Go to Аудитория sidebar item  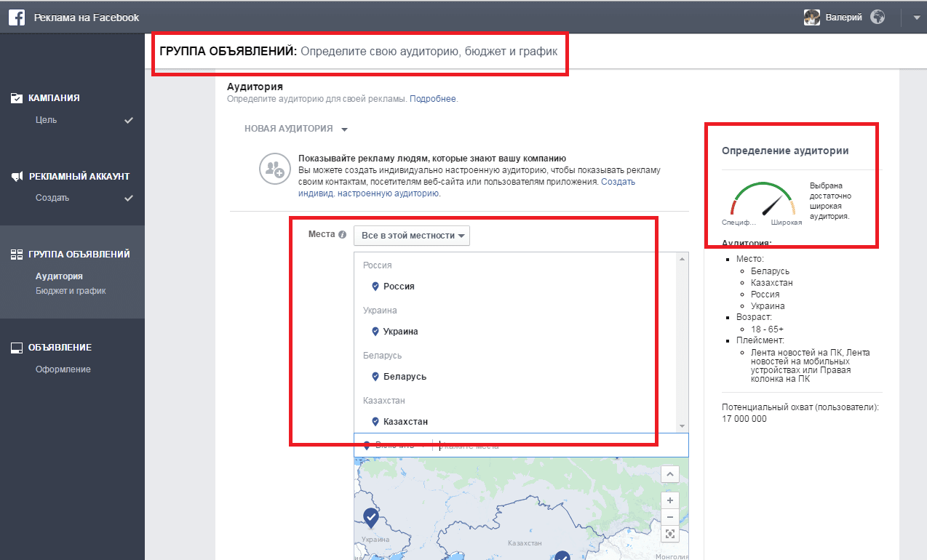coord(59,276)
